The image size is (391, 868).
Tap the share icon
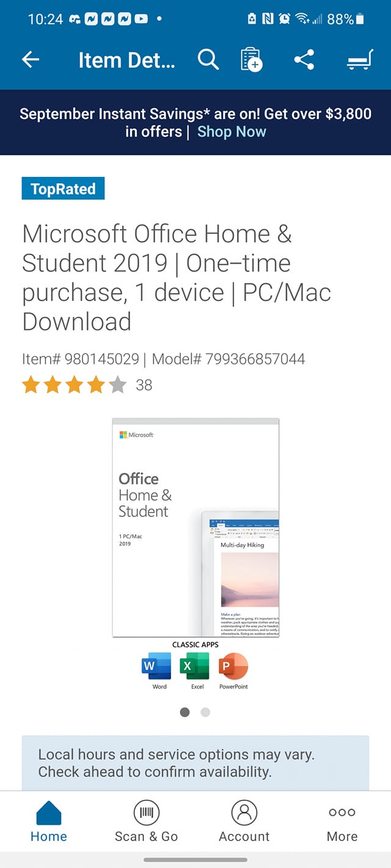pyautogui.click(x=304, y=60)
